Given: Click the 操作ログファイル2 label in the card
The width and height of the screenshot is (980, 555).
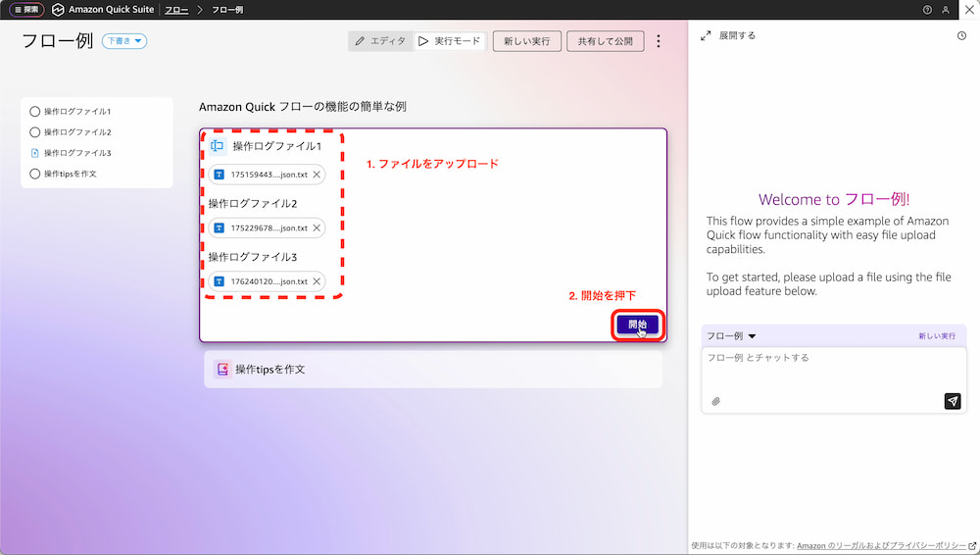Looking at the screenshot, I should pyautogui.click(x=253, y=203).
